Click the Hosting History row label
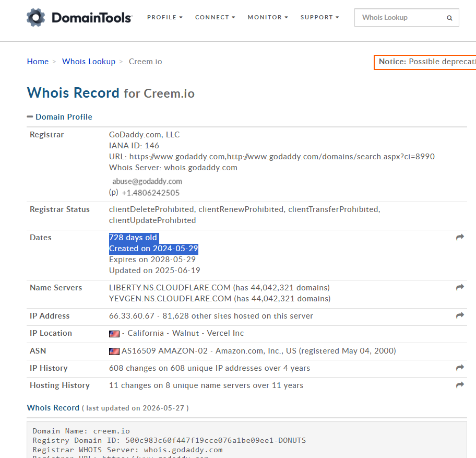This screenshot has width=476, height=458. 60,385
